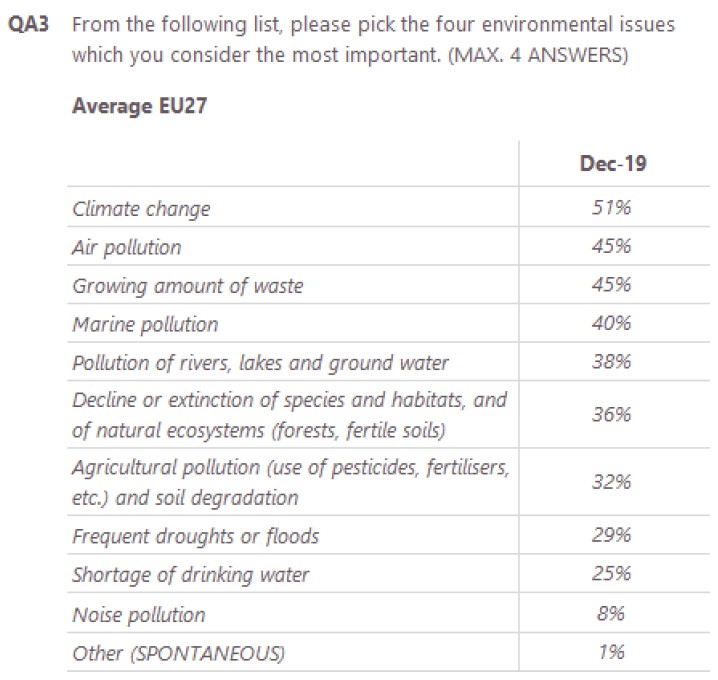Select the Agricultural pollution row label
The width and height of the screenshot is (718, 680).
point(291,482)
